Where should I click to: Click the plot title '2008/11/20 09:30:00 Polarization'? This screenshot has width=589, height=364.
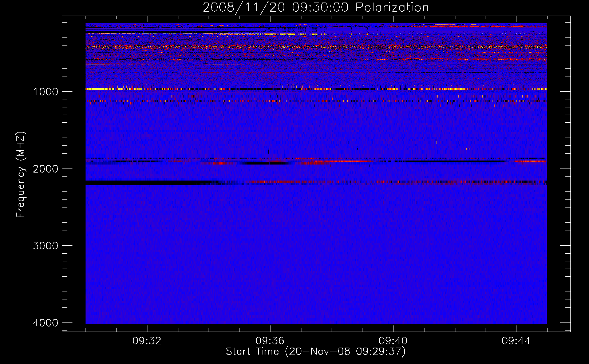[x=316, y=8]
